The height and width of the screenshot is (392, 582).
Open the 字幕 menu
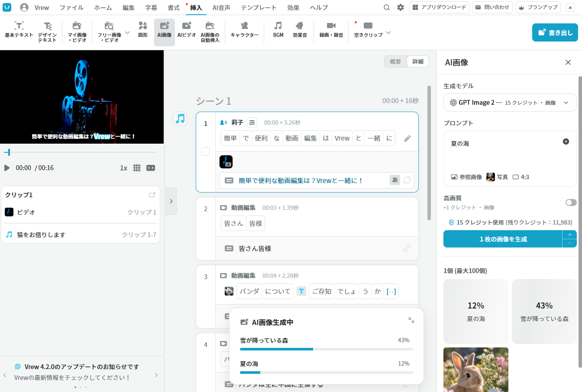tap(151, 7)
